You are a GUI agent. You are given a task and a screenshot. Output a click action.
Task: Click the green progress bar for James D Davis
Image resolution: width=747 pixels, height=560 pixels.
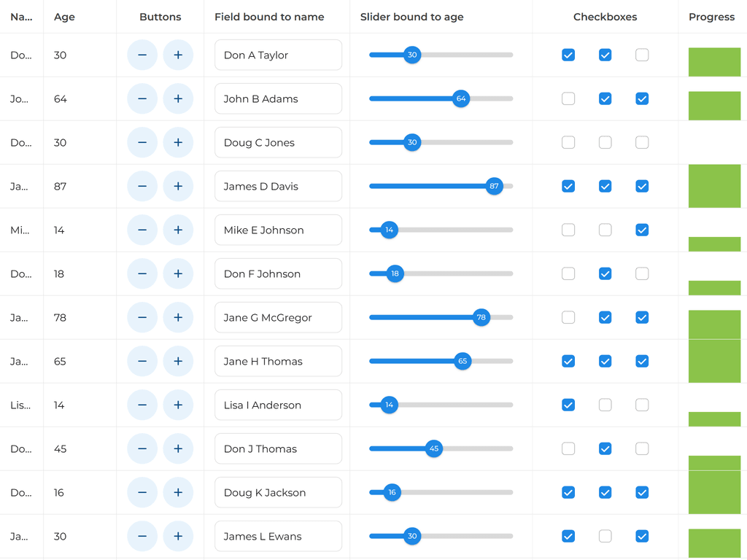715,186
